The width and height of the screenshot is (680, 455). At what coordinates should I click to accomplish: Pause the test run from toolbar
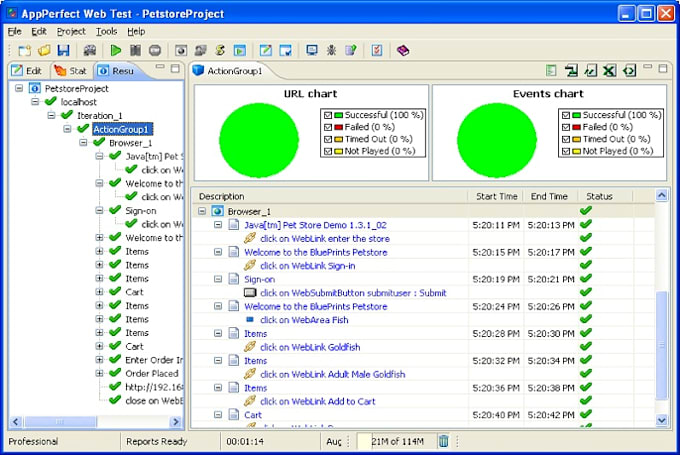coord(135,50)
